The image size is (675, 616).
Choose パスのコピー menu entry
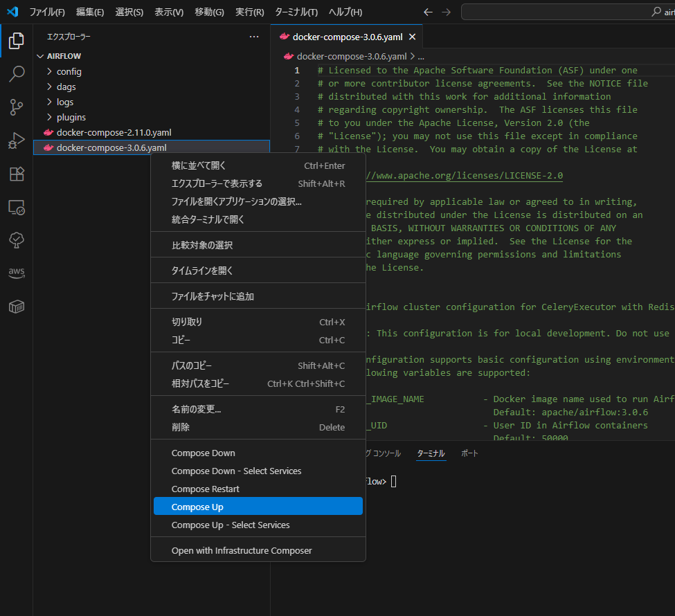[258, 366]
